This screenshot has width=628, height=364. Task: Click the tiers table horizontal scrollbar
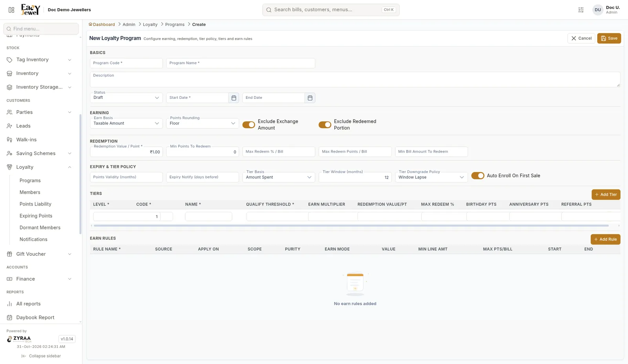coord(351,226)
